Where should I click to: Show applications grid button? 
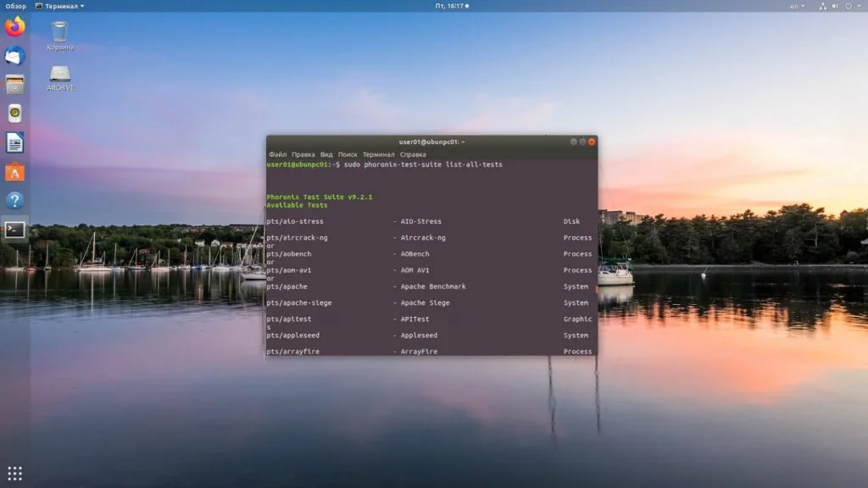pyautogui.click(x=15, y=473)
